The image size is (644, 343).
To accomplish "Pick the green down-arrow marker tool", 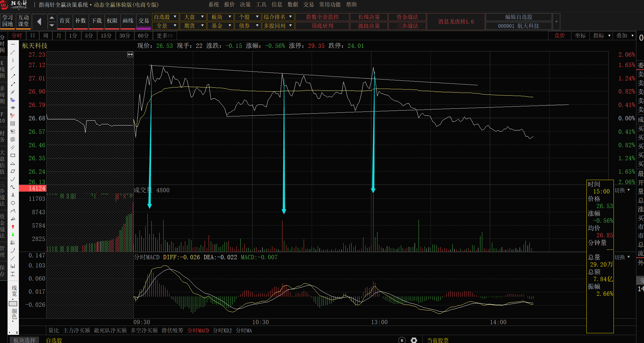I will (x=13, y=235).
